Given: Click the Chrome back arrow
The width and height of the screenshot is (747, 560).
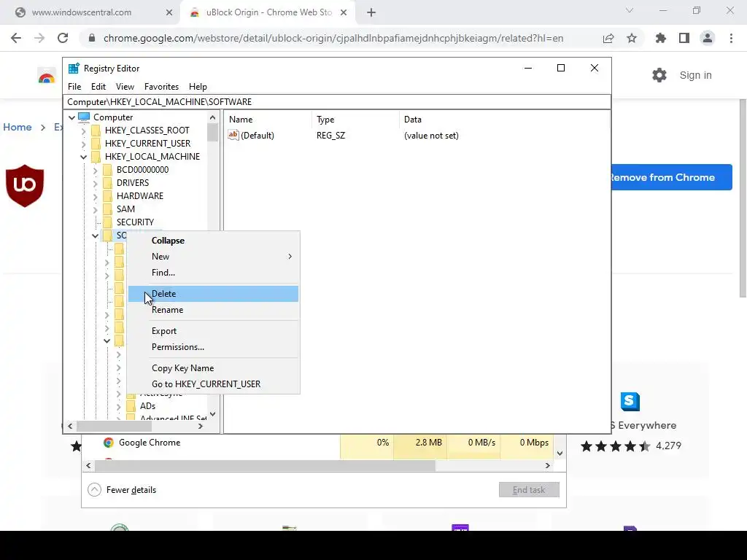Looking at the screenshot, I should 16,38.
